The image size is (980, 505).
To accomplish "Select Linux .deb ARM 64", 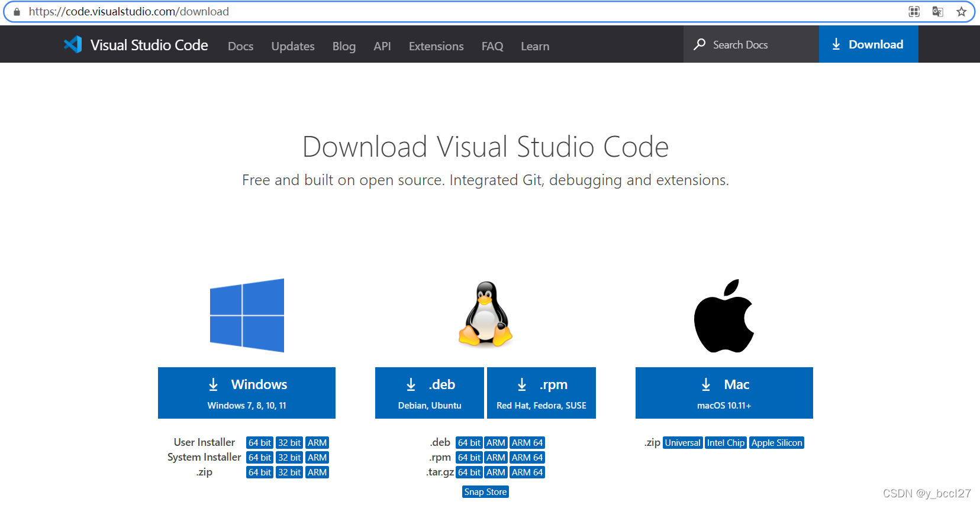I will [527, 442].
